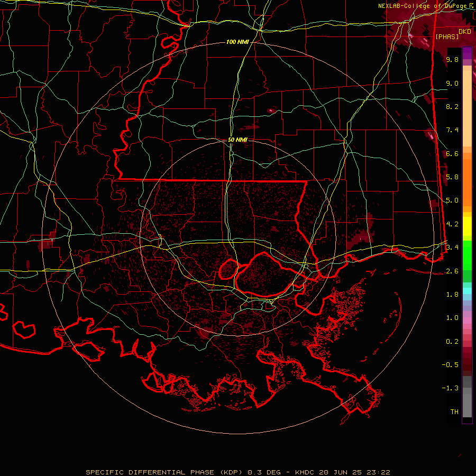Pick the peach segment of the color bar

pos(467,106)
